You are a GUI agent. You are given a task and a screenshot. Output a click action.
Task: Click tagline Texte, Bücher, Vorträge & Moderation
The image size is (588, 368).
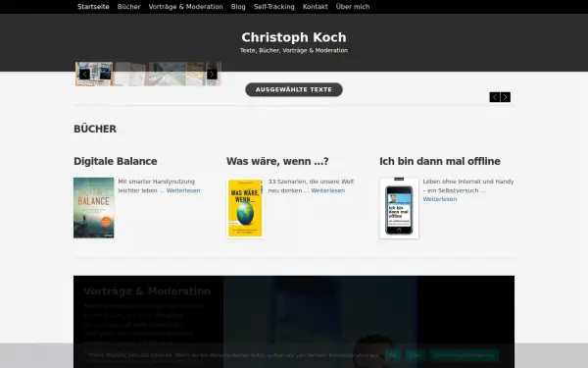(294, 50)
